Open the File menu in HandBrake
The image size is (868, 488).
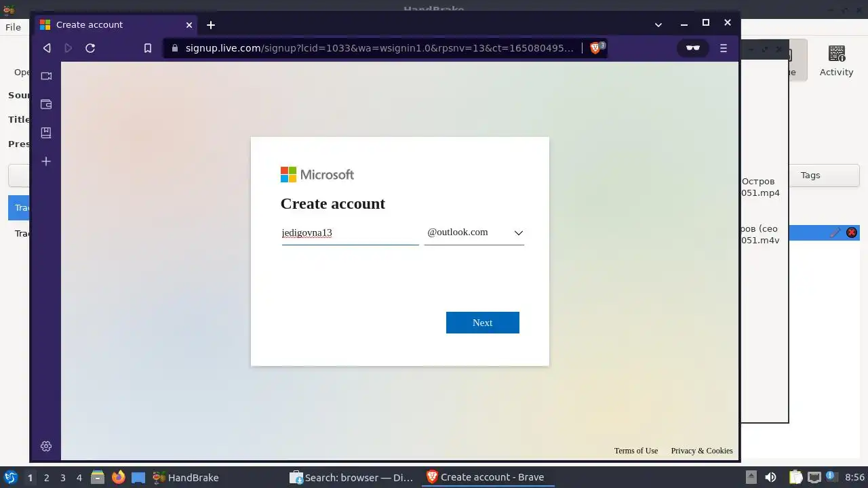pos(13,27)
